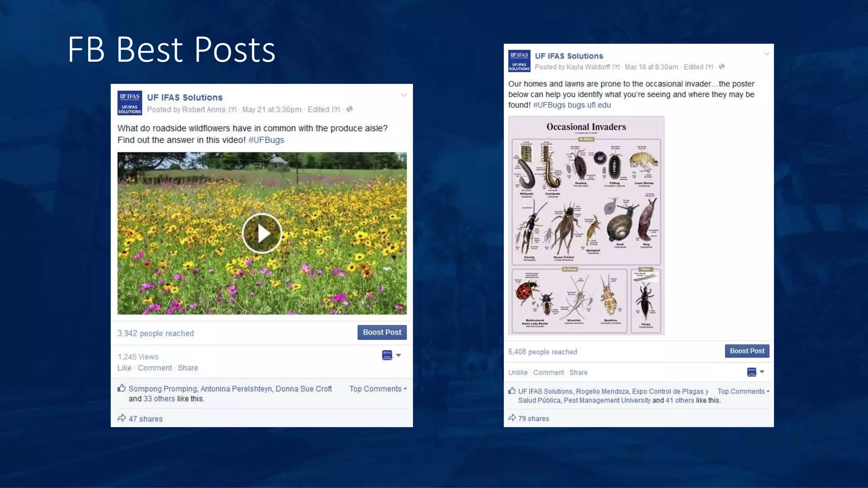
Task: Click UF IFAS logo on wildflower post
Action: (x=129, y=103)
